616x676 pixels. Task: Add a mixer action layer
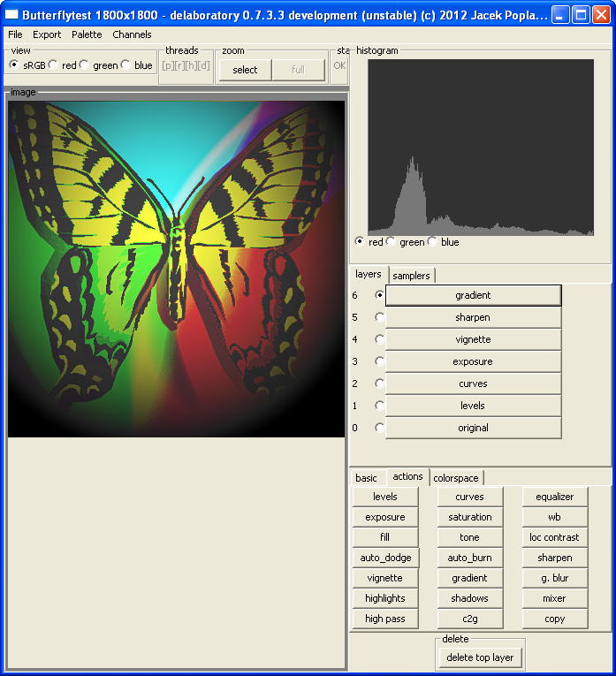point(555,598)
